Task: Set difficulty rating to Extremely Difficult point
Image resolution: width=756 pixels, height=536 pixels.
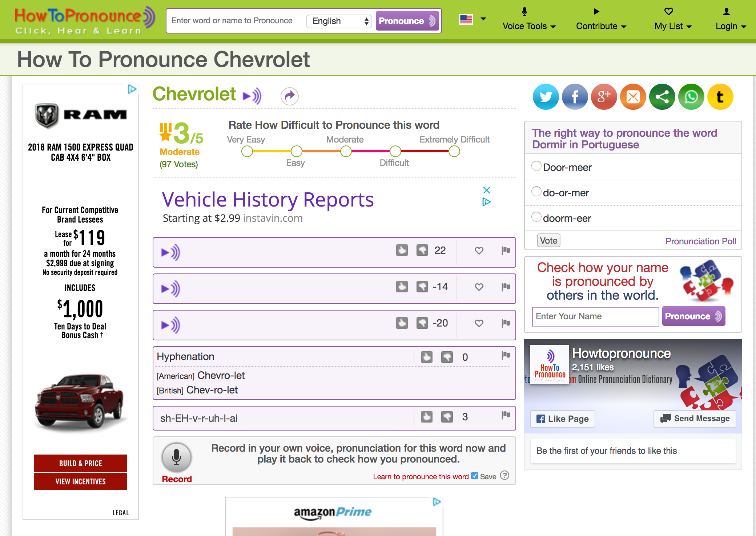Action: [x=454, y=151]
